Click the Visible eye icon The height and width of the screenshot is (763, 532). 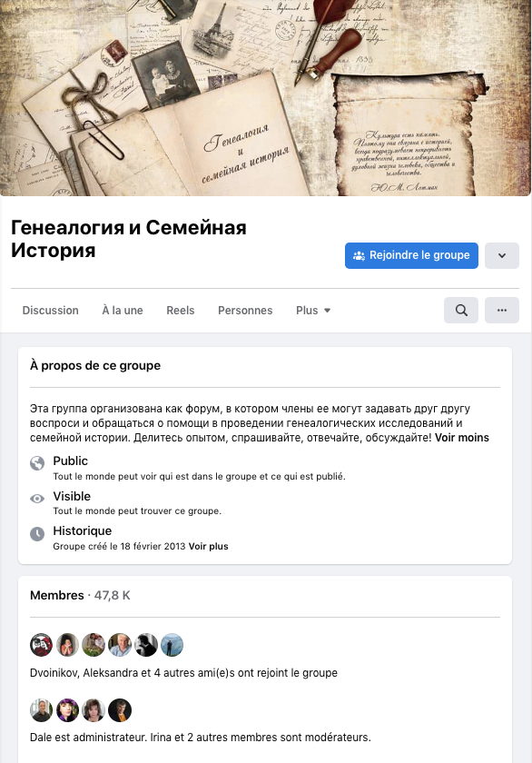pyautogui.click(x=37, y=499)
